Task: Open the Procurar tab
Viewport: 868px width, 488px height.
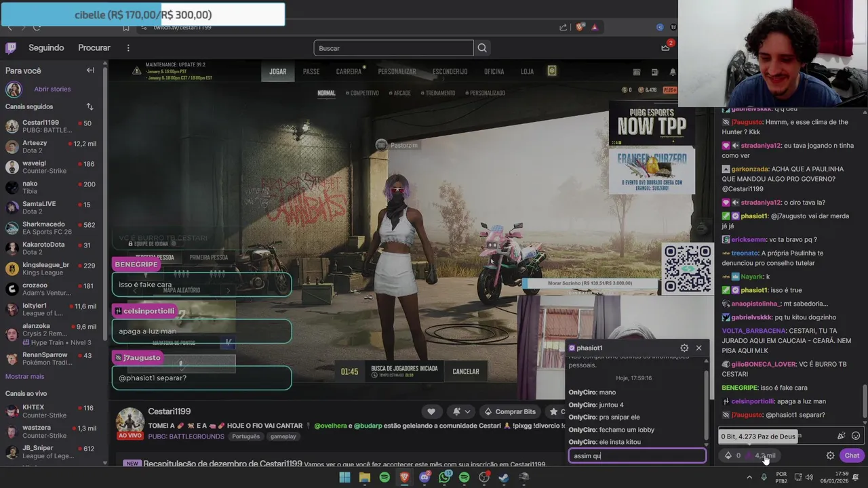Action: [x=94, y=47]
